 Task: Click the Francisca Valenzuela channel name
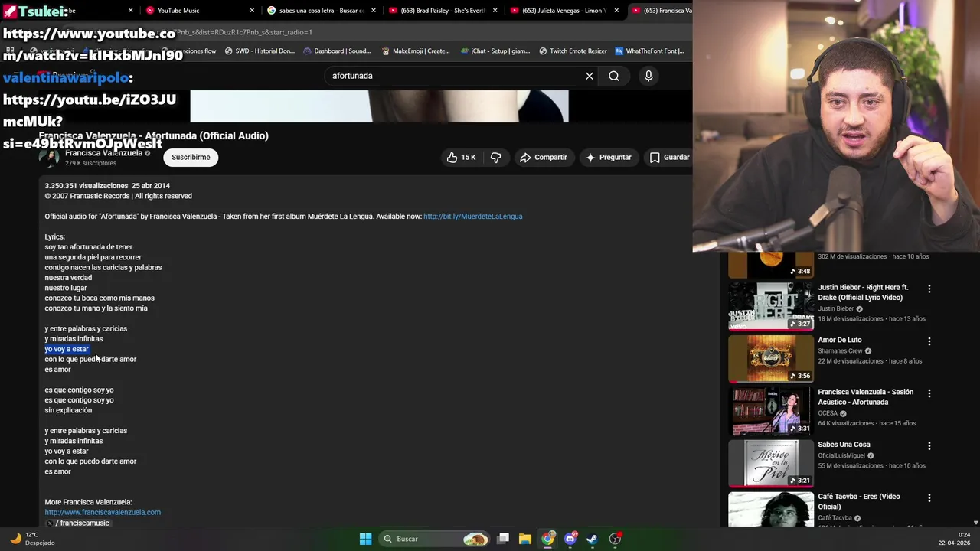click(103, 153)
